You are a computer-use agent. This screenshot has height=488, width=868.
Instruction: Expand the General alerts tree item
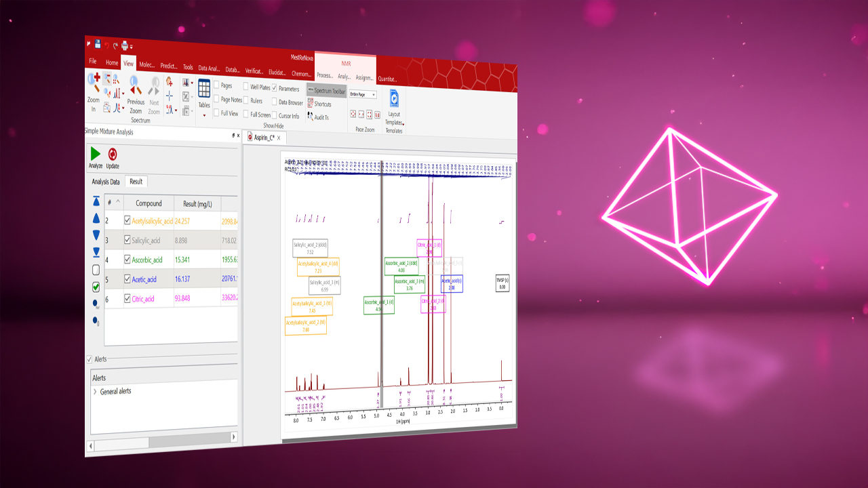[95, 392]
